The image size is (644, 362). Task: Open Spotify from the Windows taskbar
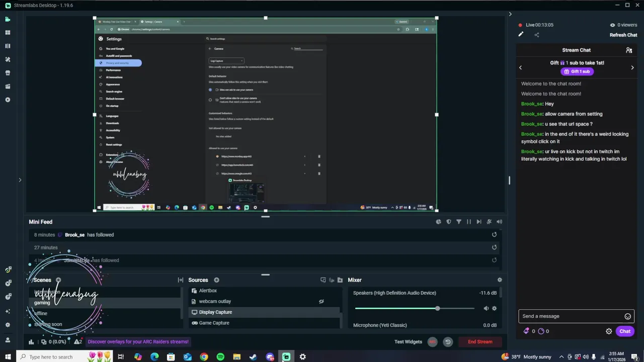tap(220, 357)
